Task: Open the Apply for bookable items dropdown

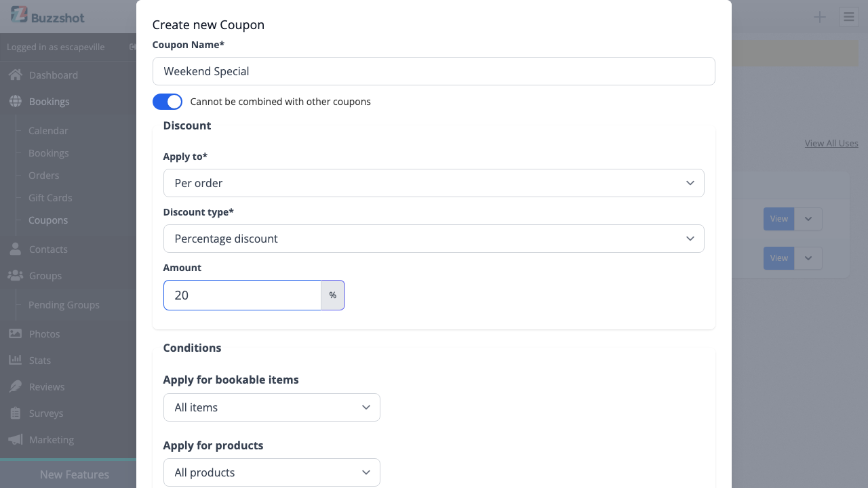Action: point(271,407)
